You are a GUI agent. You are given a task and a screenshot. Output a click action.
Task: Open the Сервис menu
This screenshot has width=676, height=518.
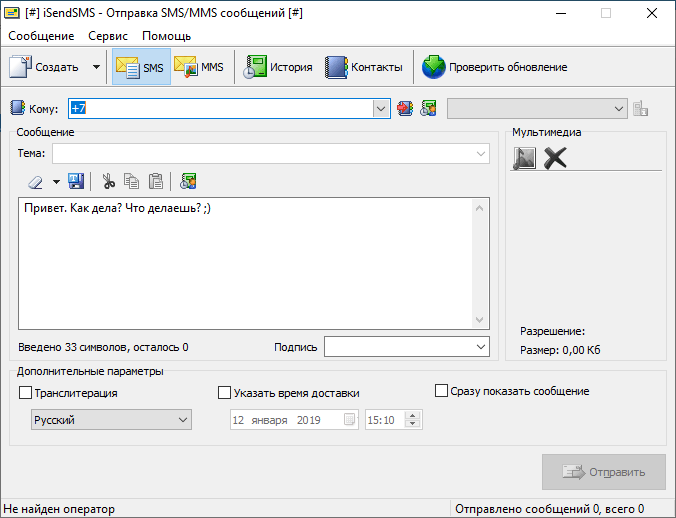108,36
